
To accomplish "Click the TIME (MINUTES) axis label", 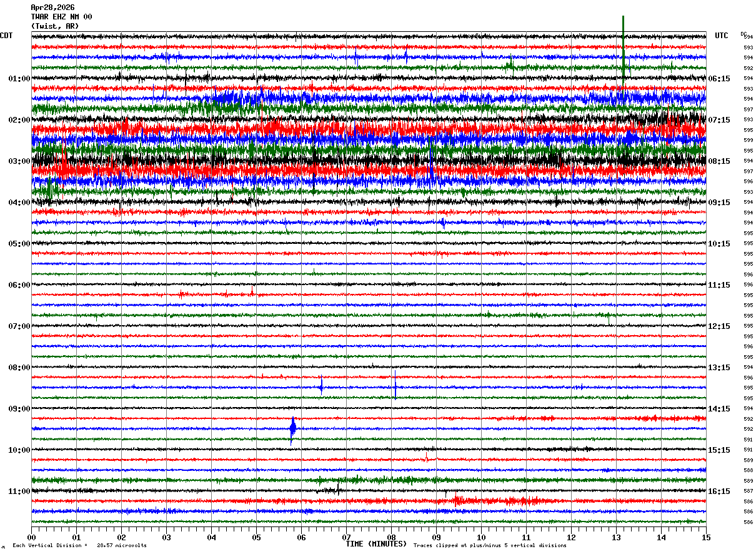I will 376,544.
